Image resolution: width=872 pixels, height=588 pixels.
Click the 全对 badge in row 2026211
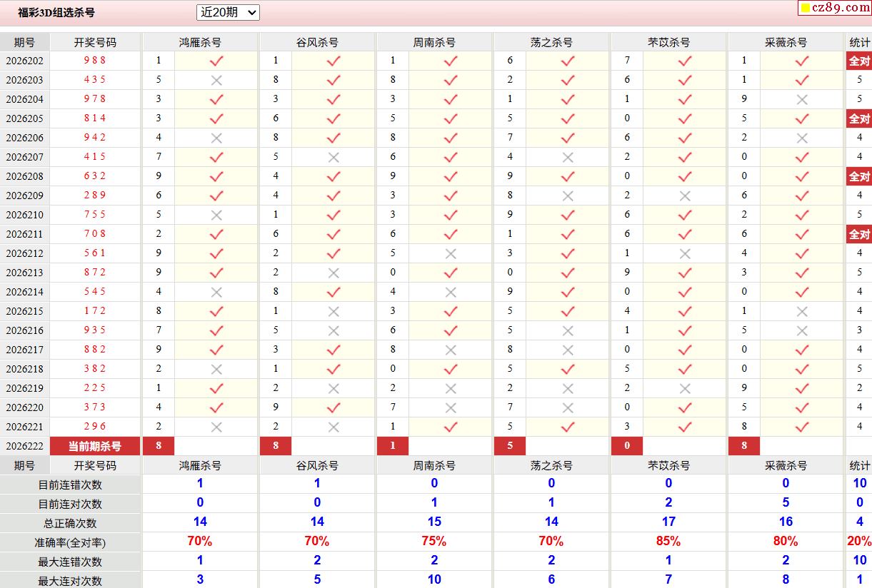click(859, 235)
